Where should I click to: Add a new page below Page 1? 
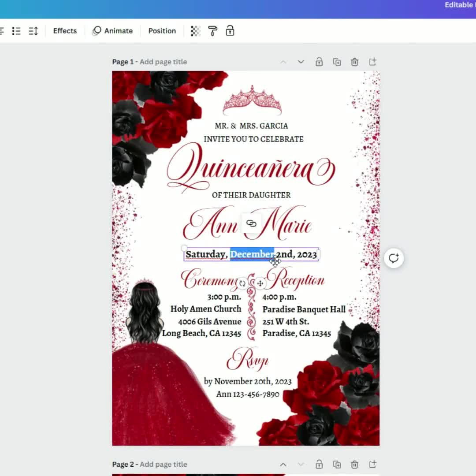coord(372,62)
